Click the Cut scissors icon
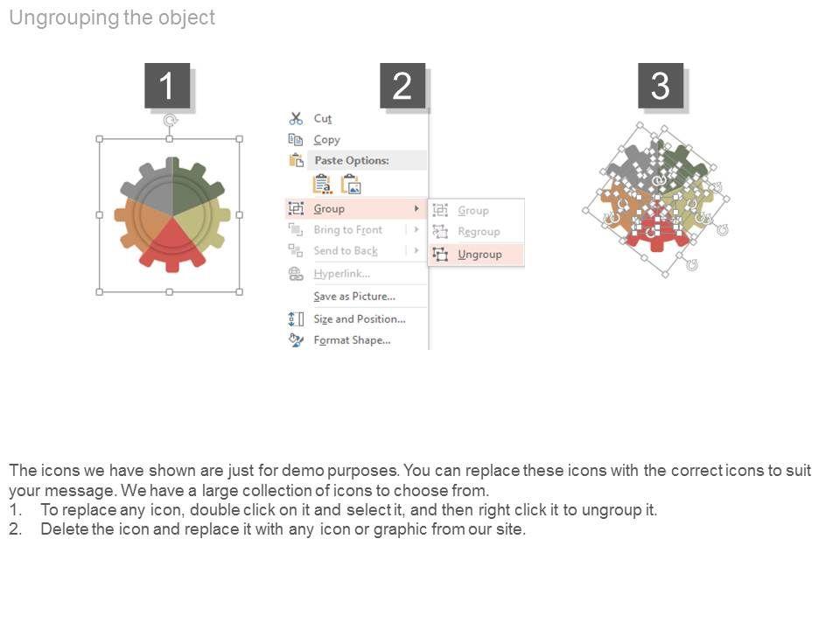This screenshot has width=840, height=630. pos(296,118)
